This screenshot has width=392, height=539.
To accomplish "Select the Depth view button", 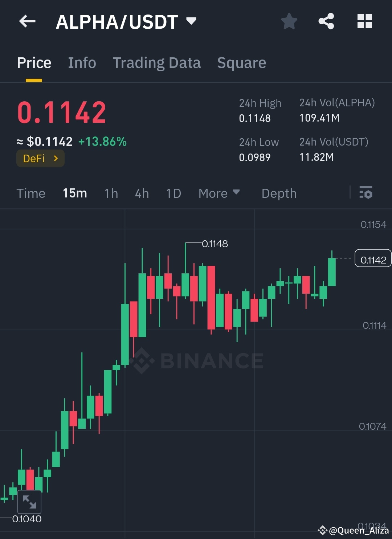I will [x=279, y=193].
